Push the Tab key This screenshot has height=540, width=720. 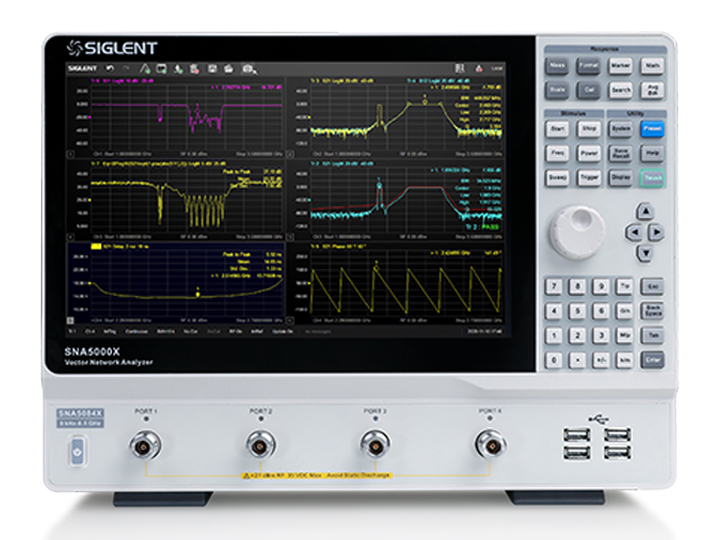652,336
